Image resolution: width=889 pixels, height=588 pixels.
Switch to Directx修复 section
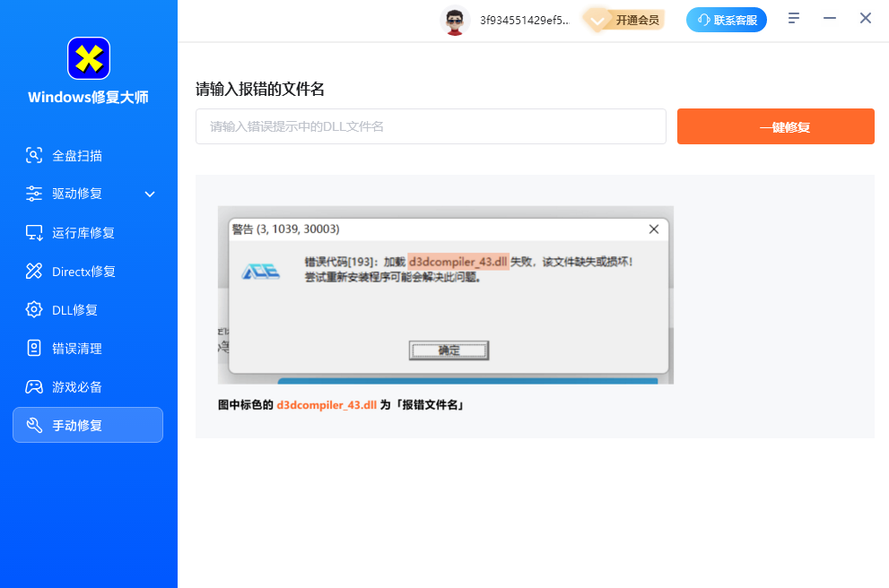pyautogui.click(x=88, y=271)
